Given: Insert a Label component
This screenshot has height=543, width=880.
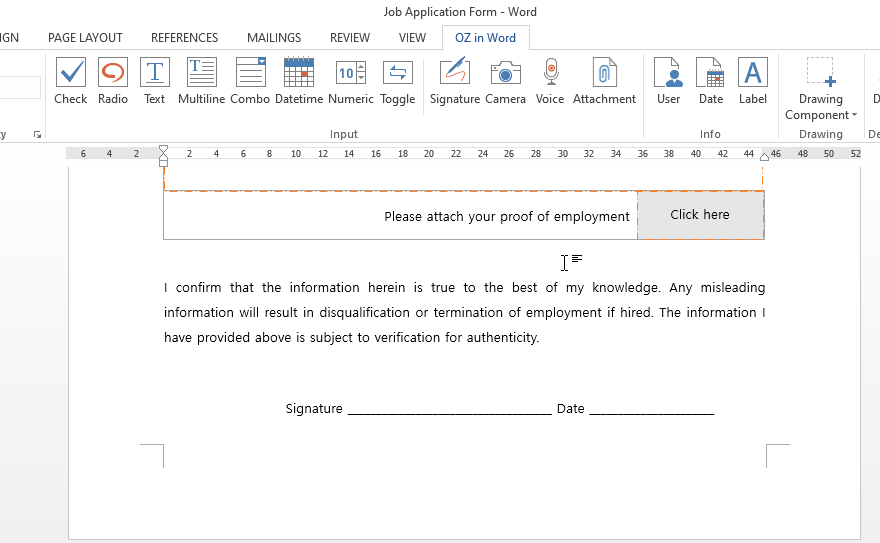Looking at the screenshot, I should click(x=753, y=81).
